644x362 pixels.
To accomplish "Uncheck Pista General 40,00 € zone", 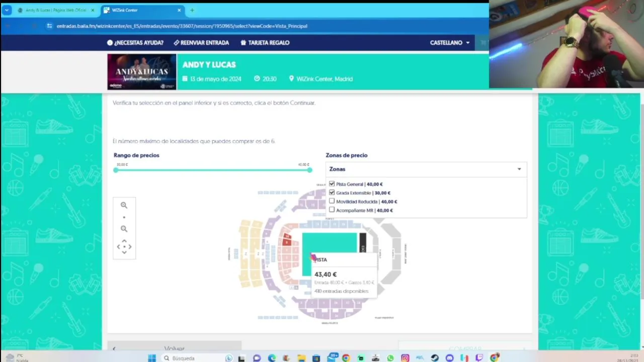I will [x=332, y=184].
